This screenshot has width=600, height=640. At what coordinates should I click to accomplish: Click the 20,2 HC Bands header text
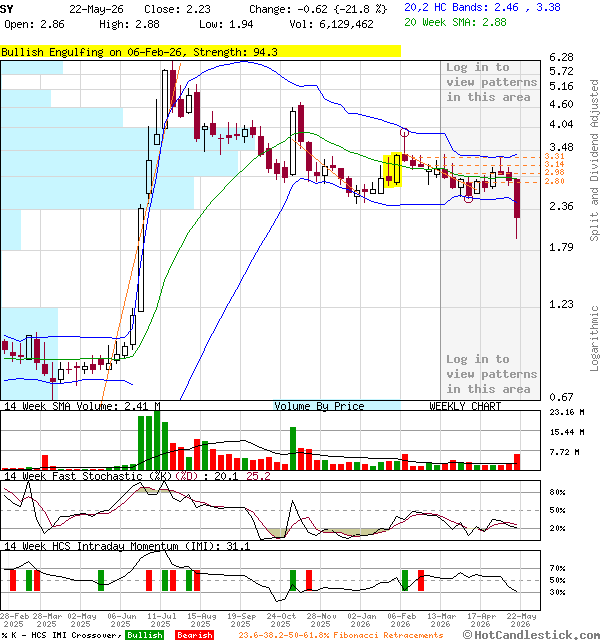coord(482,7)
